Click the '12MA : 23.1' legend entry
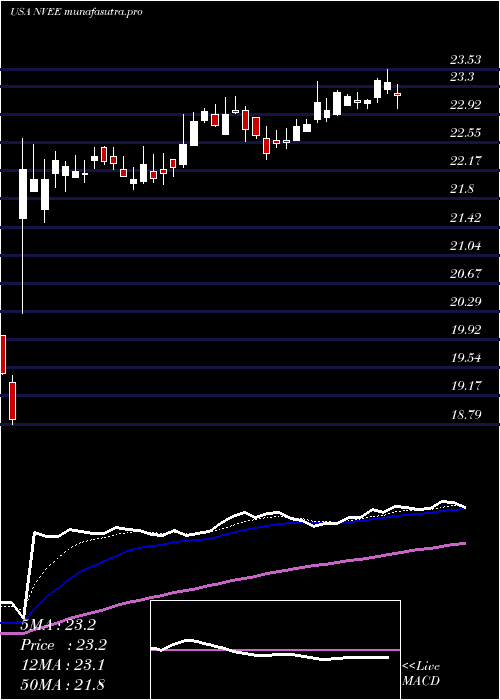Screen dimensions: 500x700 pyautogui.click(x=62, y=665)
